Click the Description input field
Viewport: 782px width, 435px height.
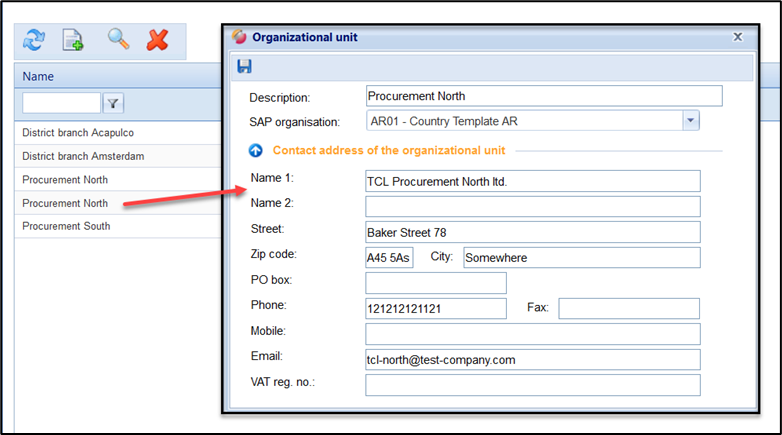pyautogui.click(x=543, y=96)
